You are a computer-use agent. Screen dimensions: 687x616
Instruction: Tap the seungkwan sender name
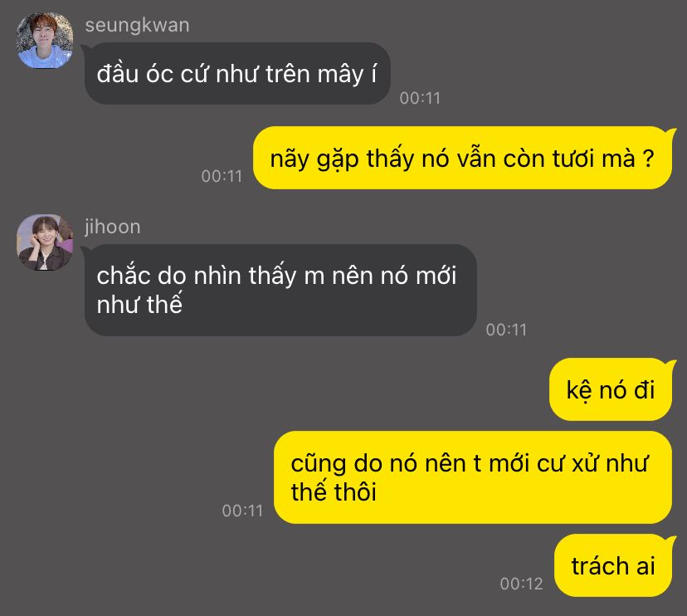coord(137,26)
